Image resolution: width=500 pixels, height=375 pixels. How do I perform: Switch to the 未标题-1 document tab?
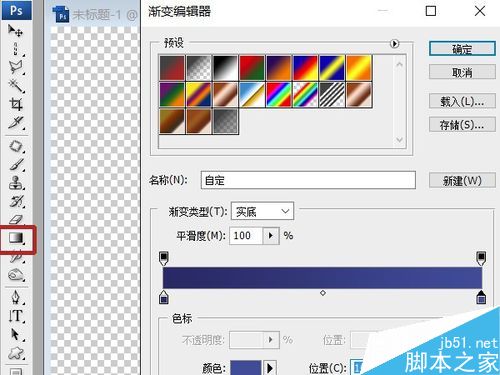95,15
